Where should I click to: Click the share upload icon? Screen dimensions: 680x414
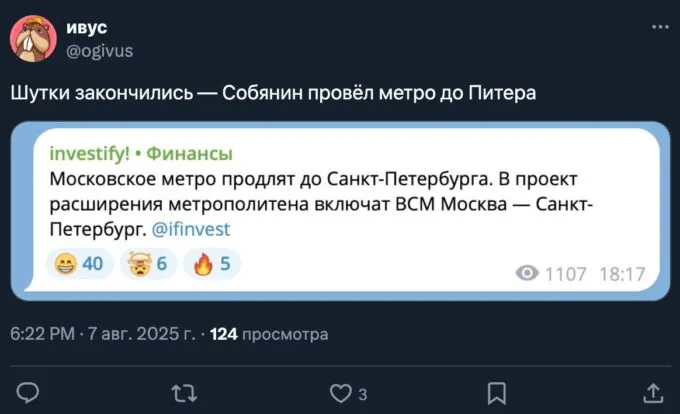(652, 391)
